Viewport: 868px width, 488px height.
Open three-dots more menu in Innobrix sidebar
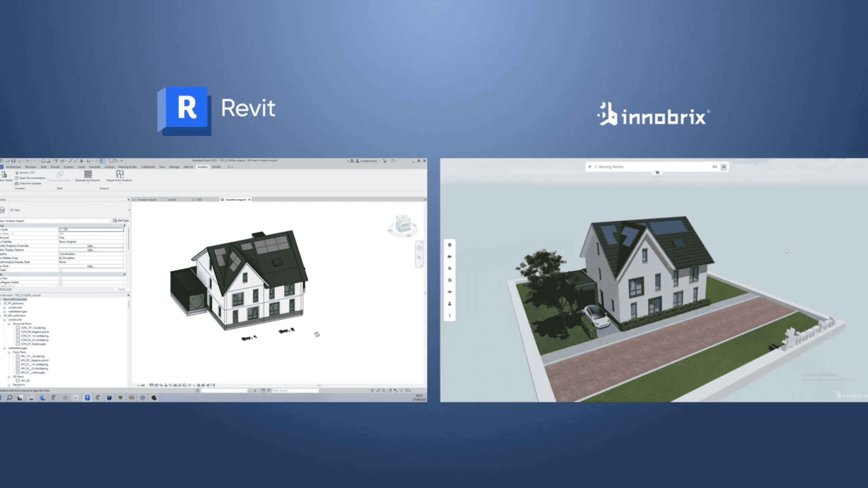click(x=449, y=316)
